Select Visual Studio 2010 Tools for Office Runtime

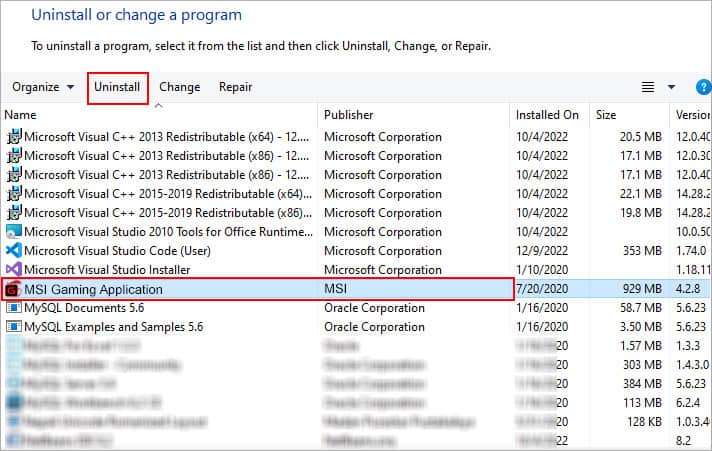tap(168, 232)
